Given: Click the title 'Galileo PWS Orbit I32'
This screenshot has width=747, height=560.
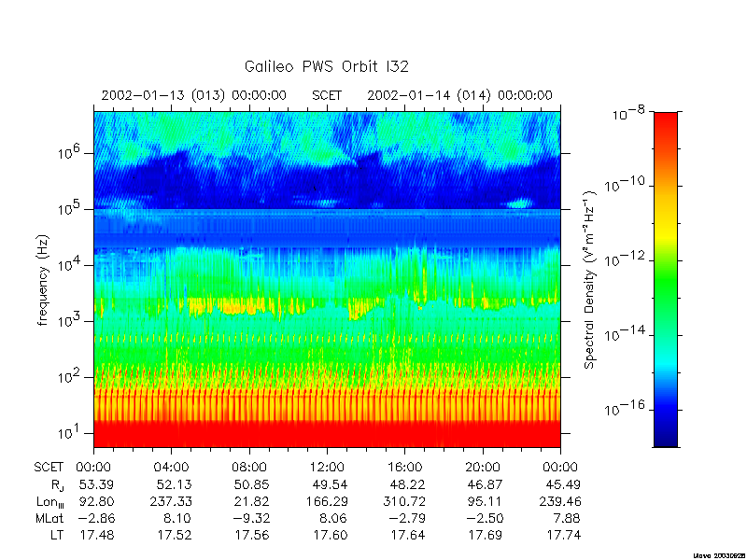Looking at the screenshot, I should tap(326, 66).
